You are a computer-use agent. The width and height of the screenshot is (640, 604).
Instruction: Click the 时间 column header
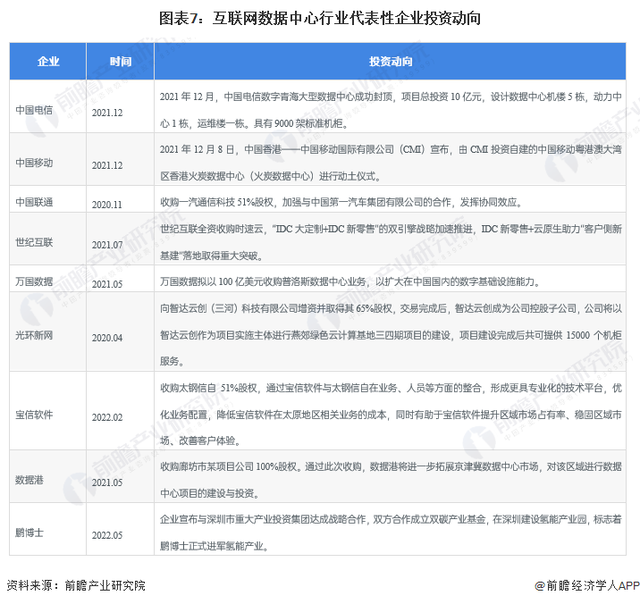[x=121, y=62]
